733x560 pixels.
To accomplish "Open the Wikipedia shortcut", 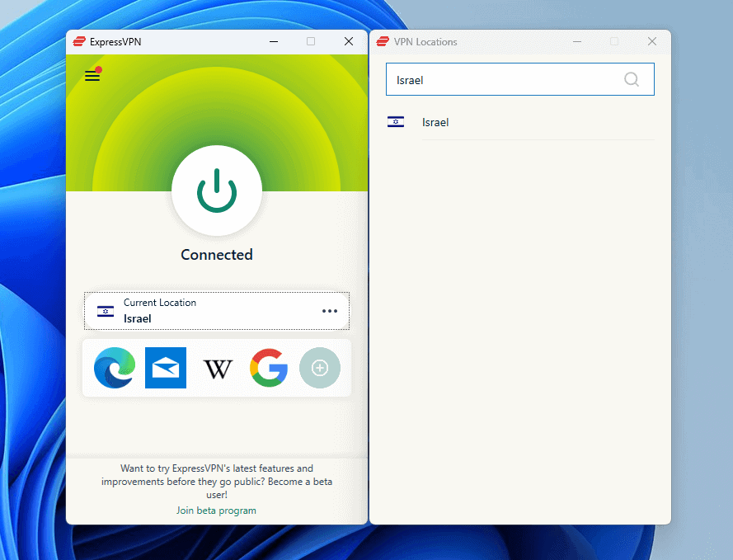I will click(x=218, y=369).
